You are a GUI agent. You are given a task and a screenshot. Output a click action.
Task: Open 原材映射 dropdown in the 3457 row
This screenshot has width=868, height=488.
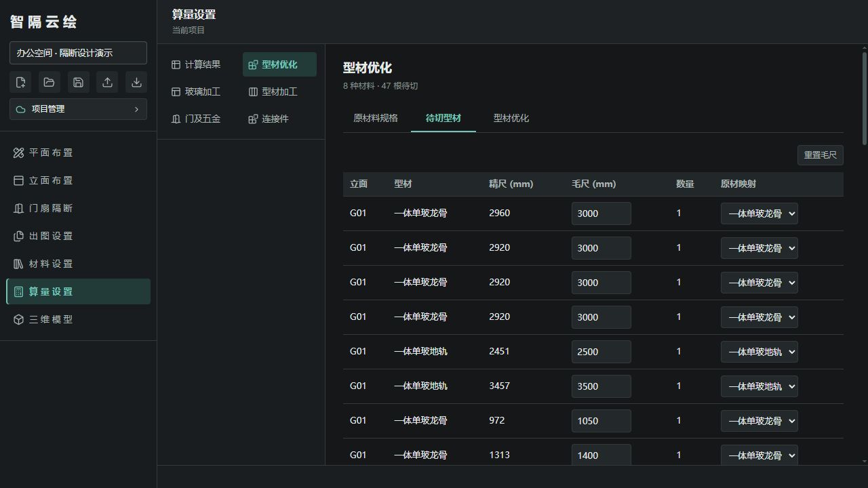tap(759, 386)
